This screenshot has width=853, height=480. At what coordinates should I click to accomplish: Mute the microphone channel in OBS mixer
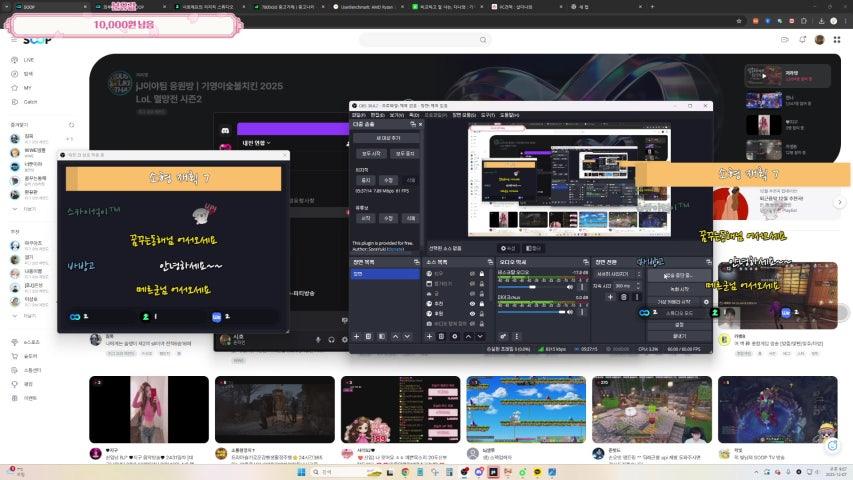pyautogui.click(x=570, y=312)
